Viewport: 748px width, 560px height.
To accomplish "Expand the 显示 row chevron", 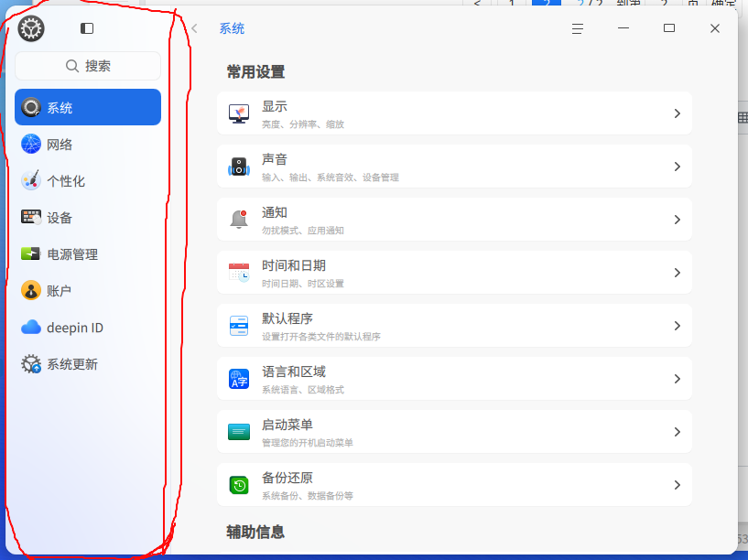I will tap(678, 113).
